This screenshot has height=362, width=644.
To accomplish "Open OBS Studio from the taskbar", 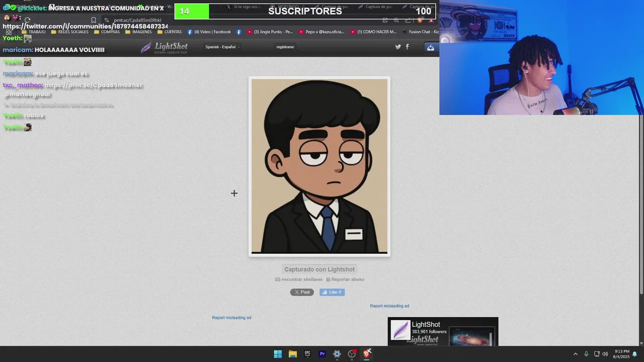I will point(352,354).
